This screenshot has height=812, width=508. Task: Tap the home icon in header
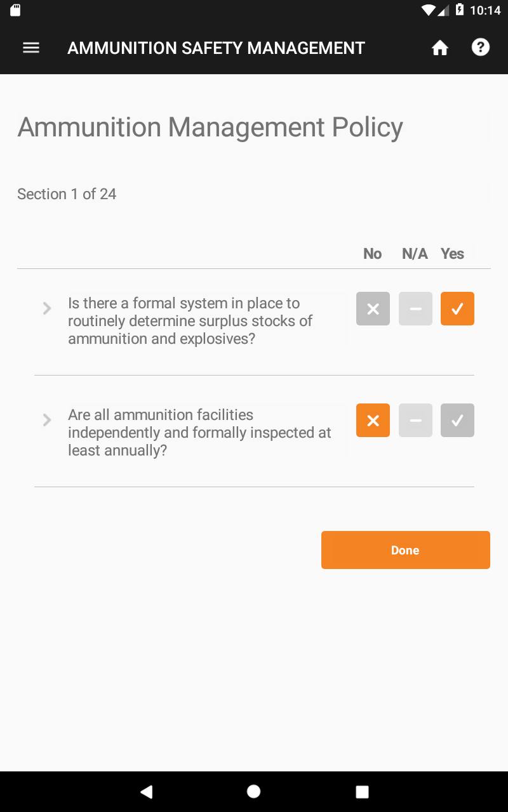tap(440, 48)
